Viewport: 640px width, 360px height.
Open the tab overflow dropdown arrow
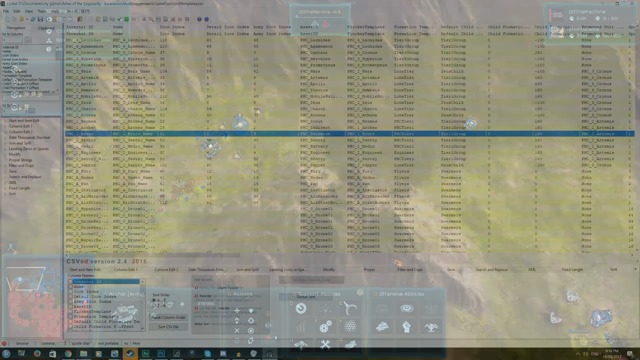[x=635, y=269]
